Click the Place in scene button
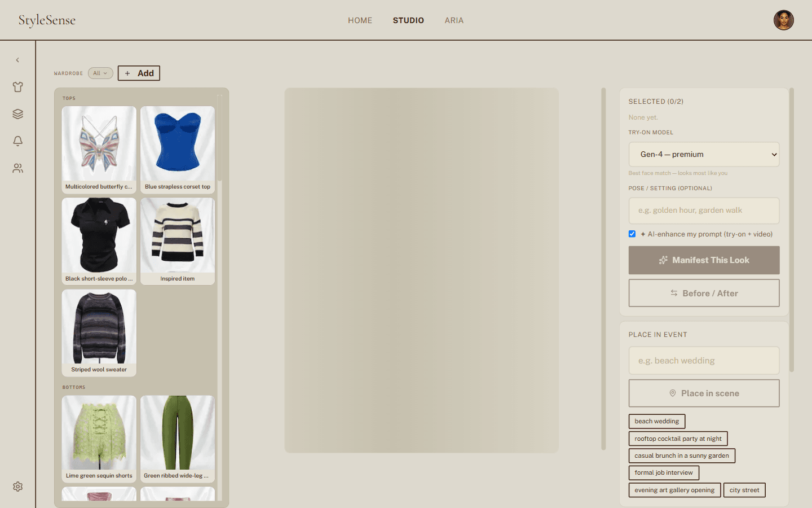The image size is (812, 508). pyautogui.click(x=704, y=393)
